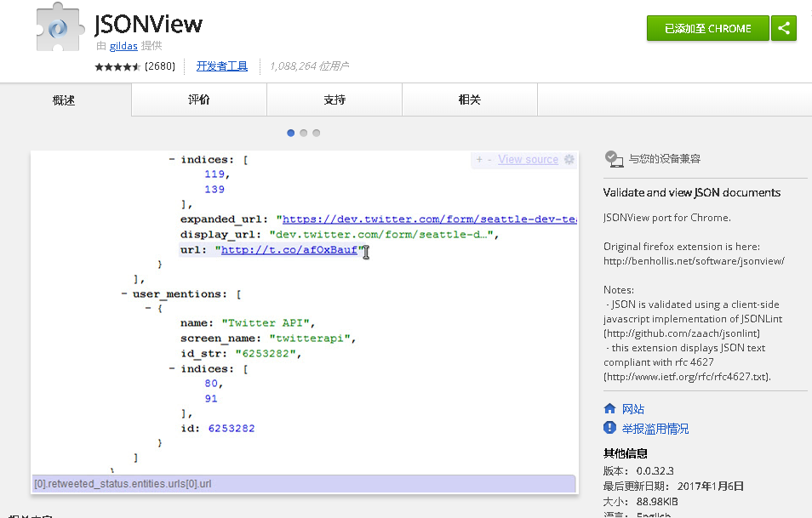Screen dimensions: 812x518
Task: Click the Validate and view JSON documents heading
Action: [692, 192]
